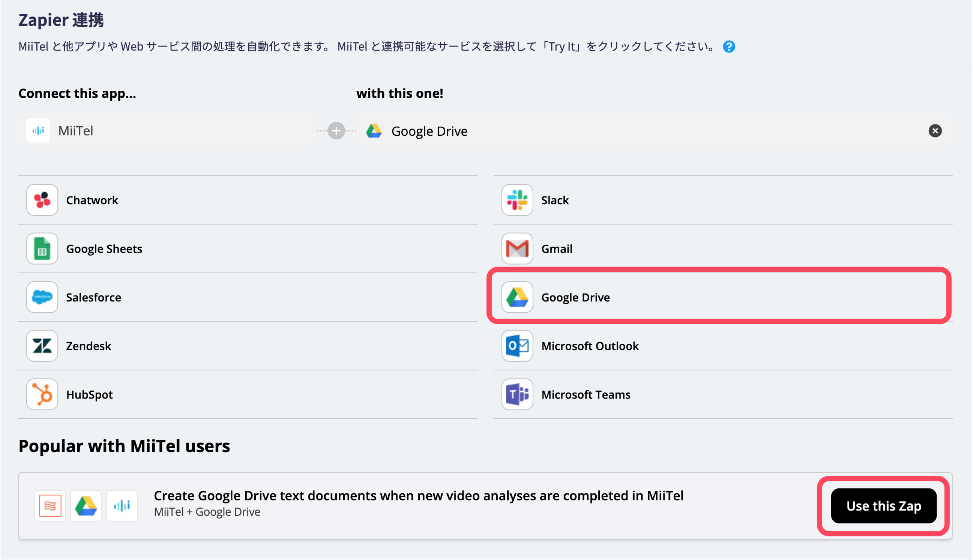Click the blue help question mark icon
This screenshot has height=560, width=973.
[x=729, y=46]
